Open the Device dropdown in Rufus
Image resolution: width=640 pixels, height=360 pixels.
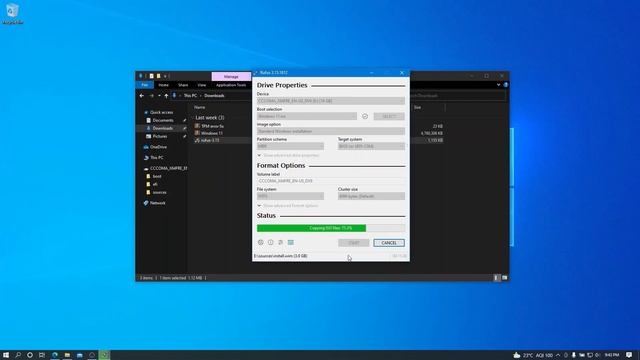point(331,101)
